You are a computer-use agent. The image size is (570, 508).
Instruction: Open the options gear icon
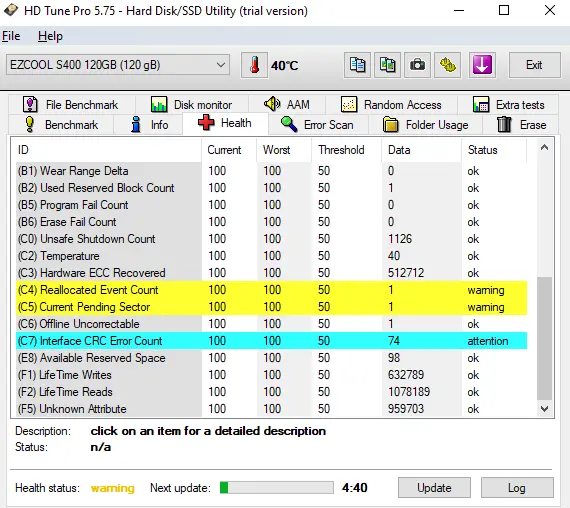447,65
